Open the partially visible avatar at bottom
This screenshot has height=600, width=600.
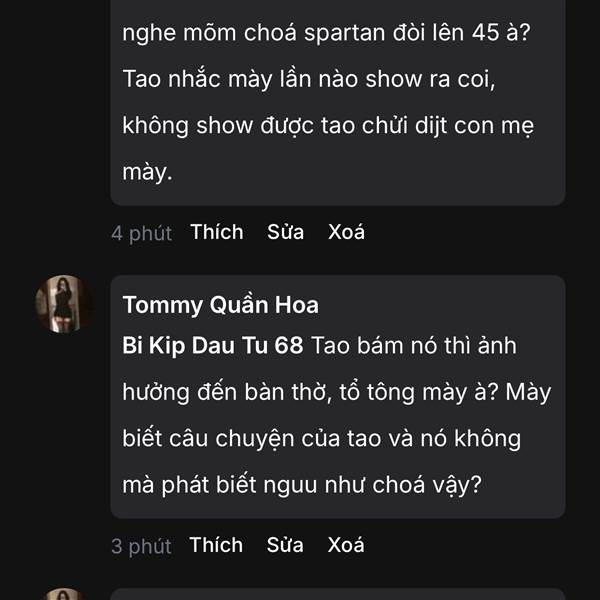[x=65, y=595]
